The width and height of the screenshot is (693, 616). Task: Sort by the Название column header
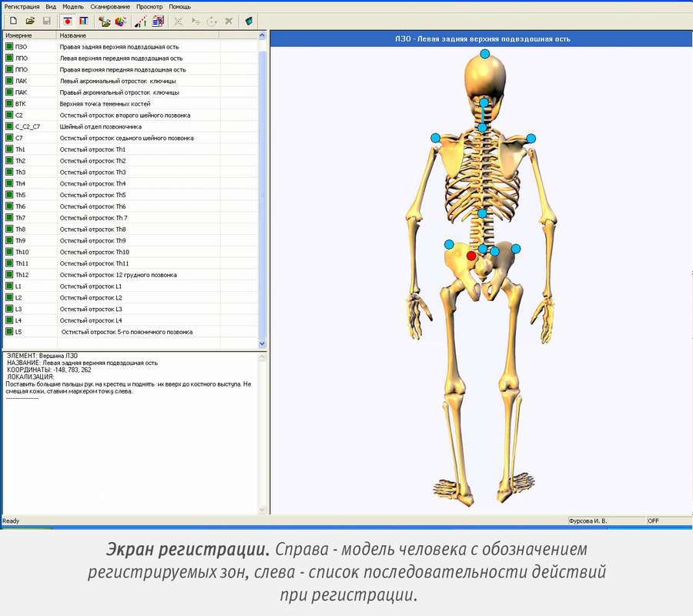tap(139, 35)
